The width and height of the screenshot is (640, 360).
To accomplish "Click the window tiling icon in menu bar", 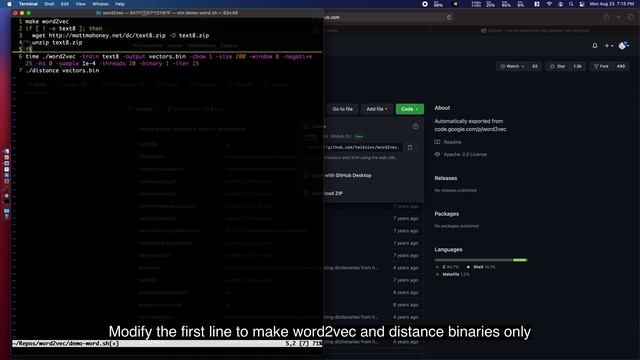I will [537, 4].
